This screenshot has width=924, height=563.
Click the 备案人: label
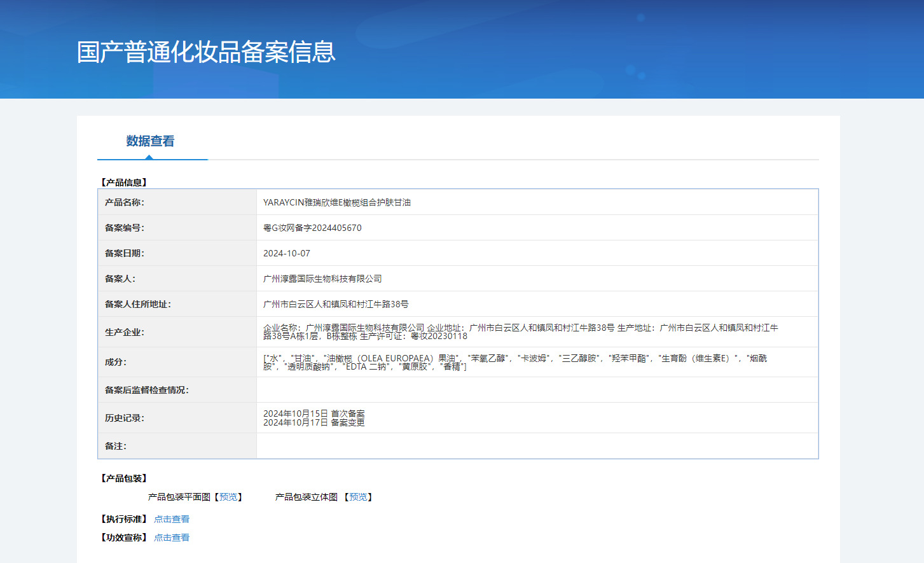click(x=120, y=279)
